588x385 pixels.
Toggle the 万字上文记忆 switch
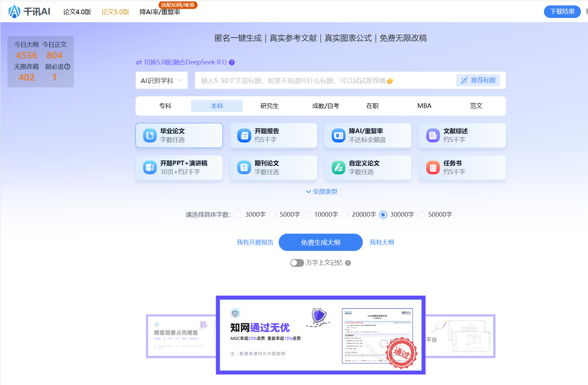(297, 263)
